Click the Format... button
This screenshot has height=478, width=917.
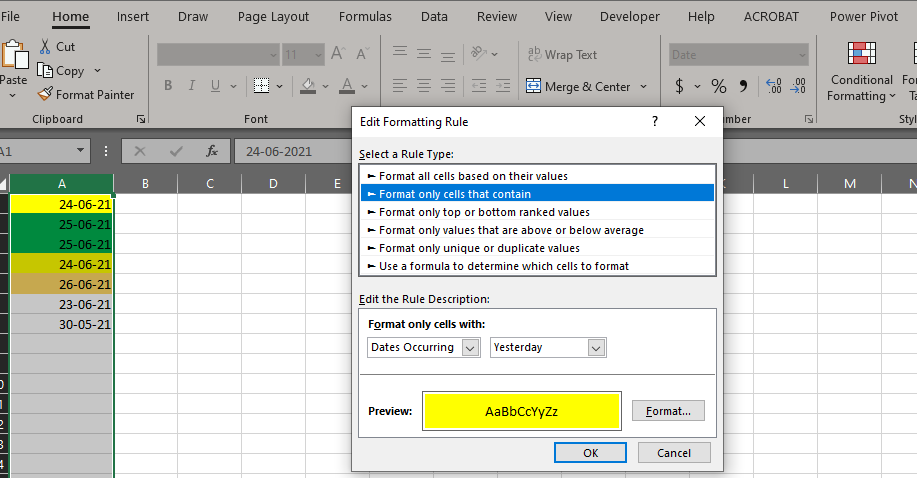click(x=668, y=411)
